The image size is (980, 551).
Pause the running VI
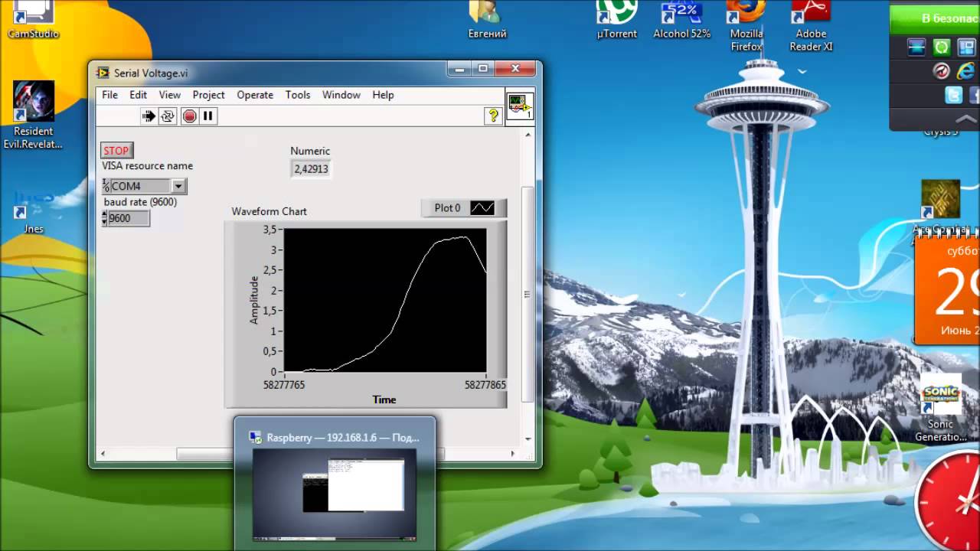[x=208, y=116]
